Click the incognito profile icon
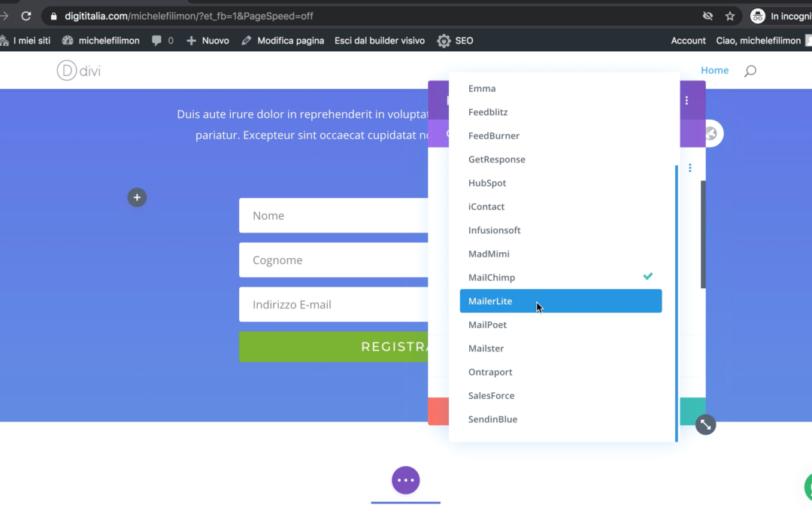Image resolution: width=812 pixels, height=508 pixels. (x=758, y=16)
